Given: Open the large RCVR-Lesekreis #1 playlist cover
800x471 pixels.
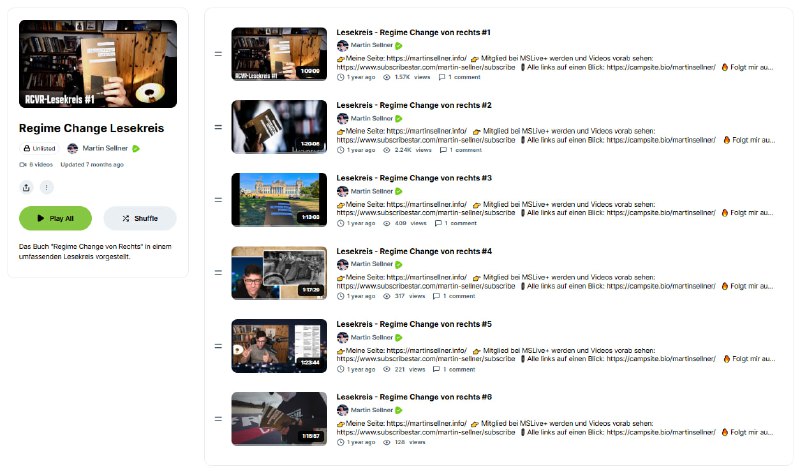Looking at the screenshot, I should [98, 64].
